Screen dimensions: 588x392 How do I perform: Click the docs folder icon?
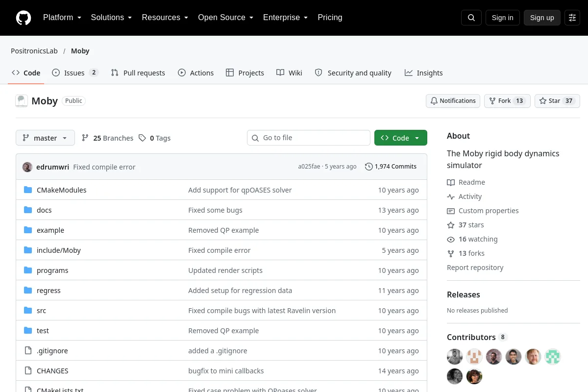pyautogui.click(x=28, y=210)
